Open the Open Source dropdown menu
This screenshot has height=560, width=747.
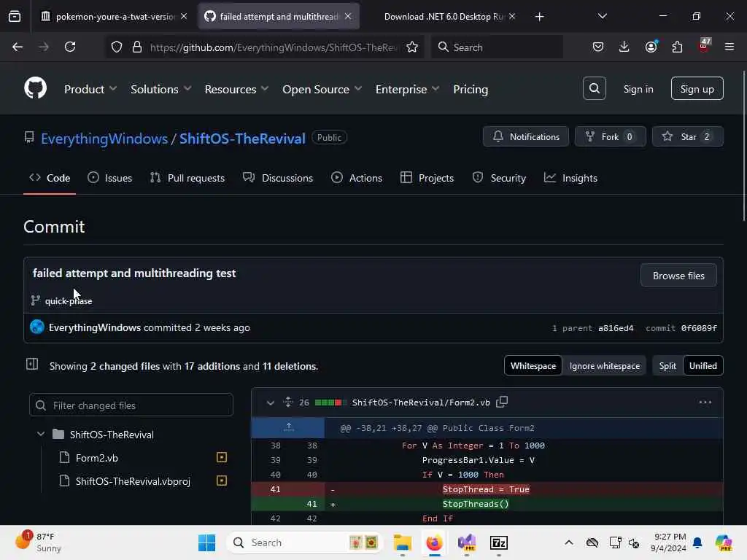coord(322,89)
